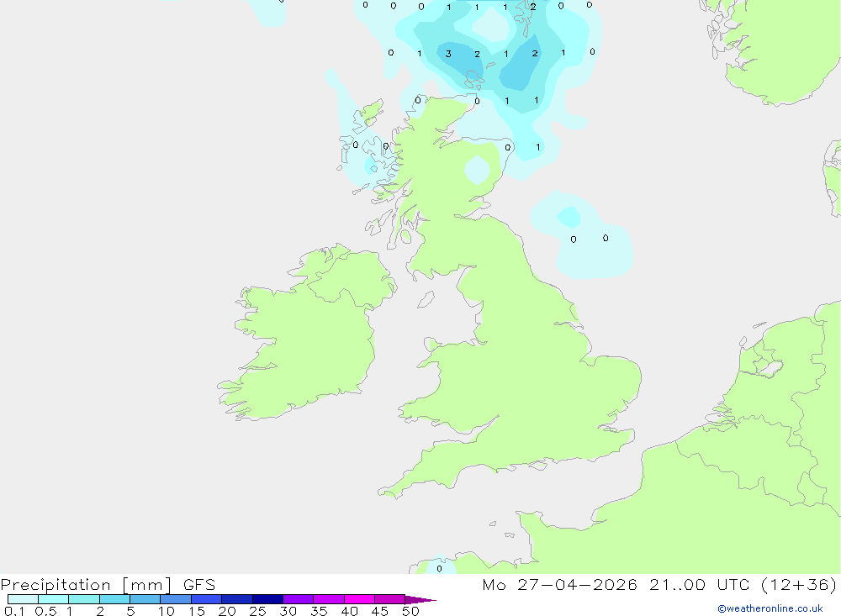Click the date 'Mo 27-04-2026'
Viewport: 841px width, 616px height.
pyautogui.click(x=560, y=584)
